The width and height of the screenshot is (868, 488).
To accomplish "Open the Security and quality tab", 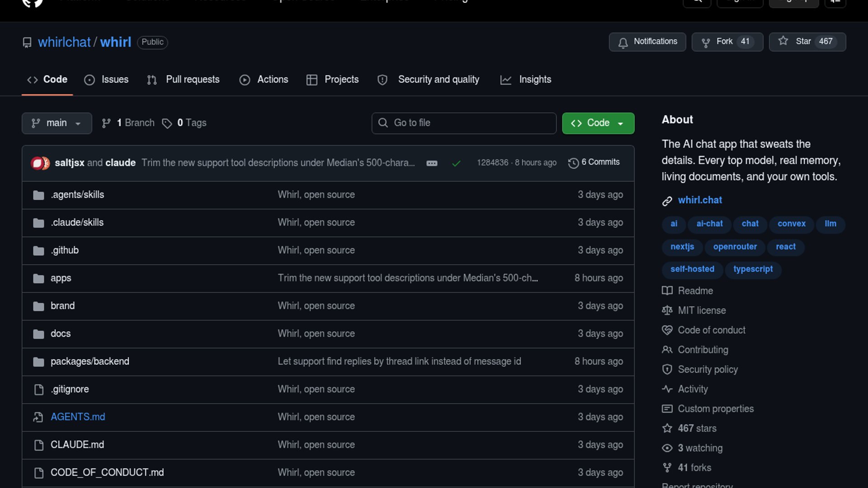I will [428, 80].
